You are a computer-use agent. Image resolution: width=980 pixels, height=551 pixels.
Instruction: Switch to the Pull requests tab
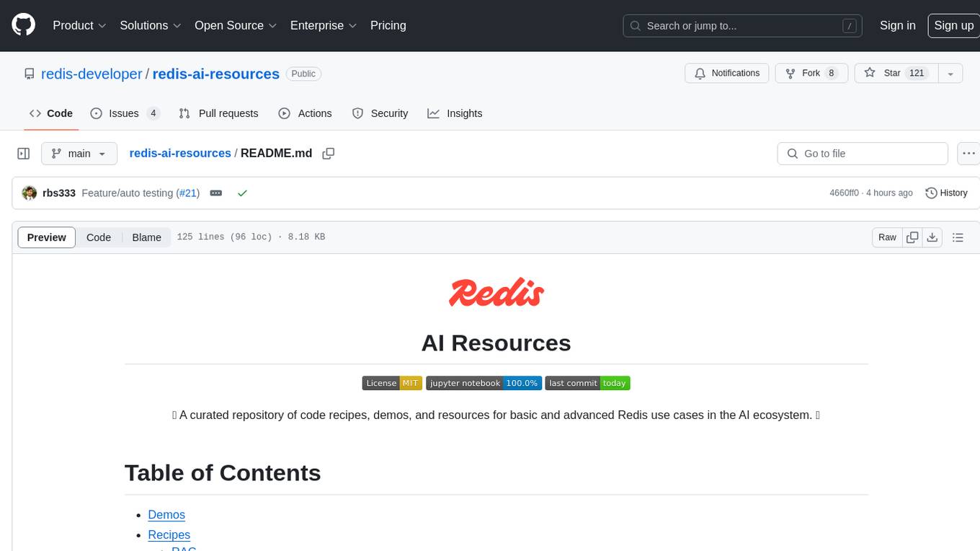[218, 113]
